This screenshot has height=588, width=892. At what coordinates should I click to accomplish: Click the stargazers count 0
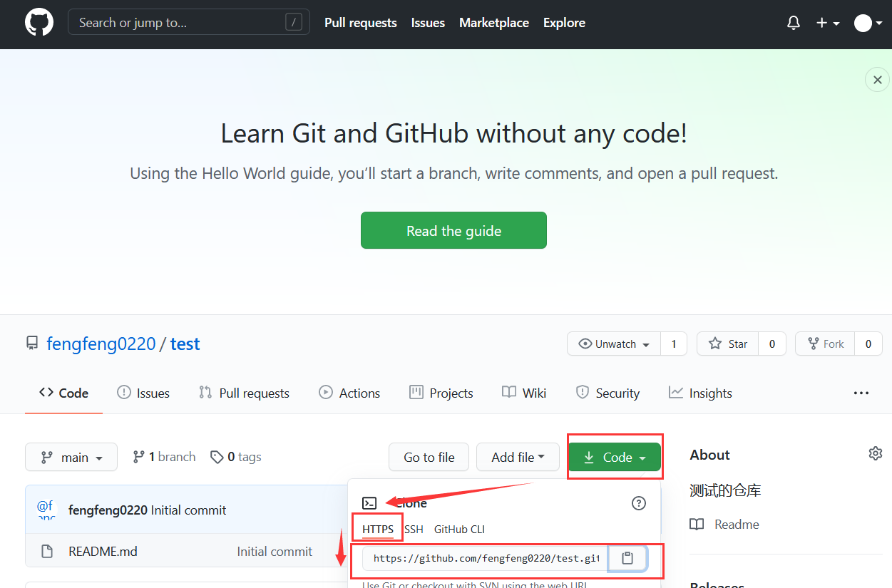tap(771, 344)
